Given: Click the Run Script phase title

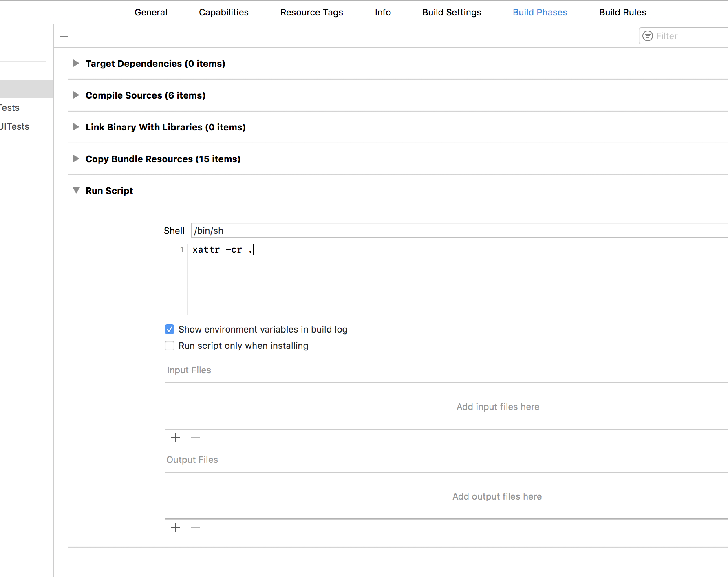Looking at the screenshot, I should [x=109, y=191].
